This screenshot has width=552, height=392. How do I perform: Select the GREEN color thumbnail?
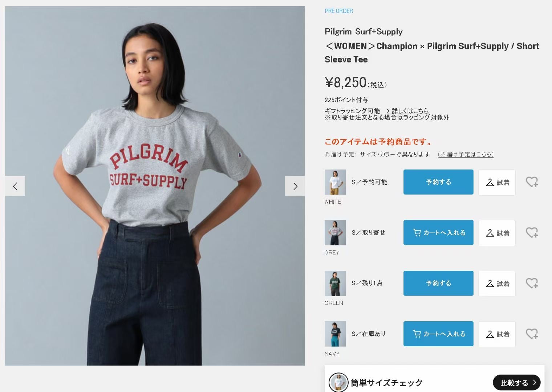click(x=335, y=283)
